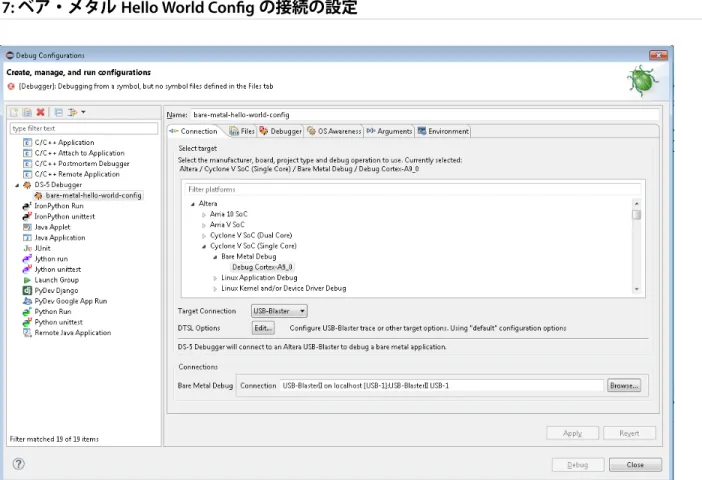702x480 pixels.
Task: Click the Browse button for connection
Action: tap(624, 386)
